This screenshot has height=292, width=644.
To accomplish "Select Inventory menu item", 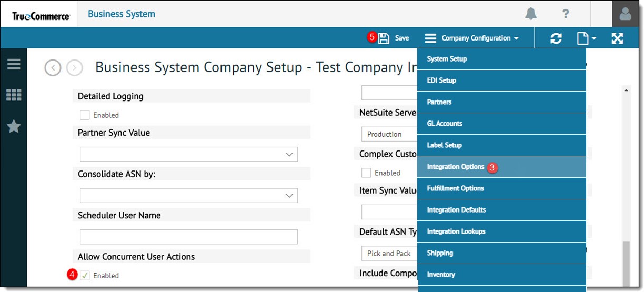I will click(x=502, y=275).
